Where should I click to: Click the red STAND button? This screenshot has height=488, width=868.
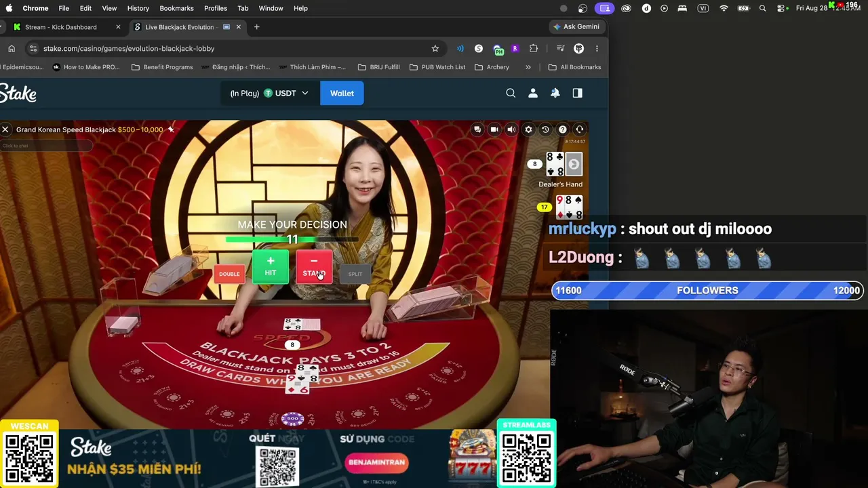point(314,266)
